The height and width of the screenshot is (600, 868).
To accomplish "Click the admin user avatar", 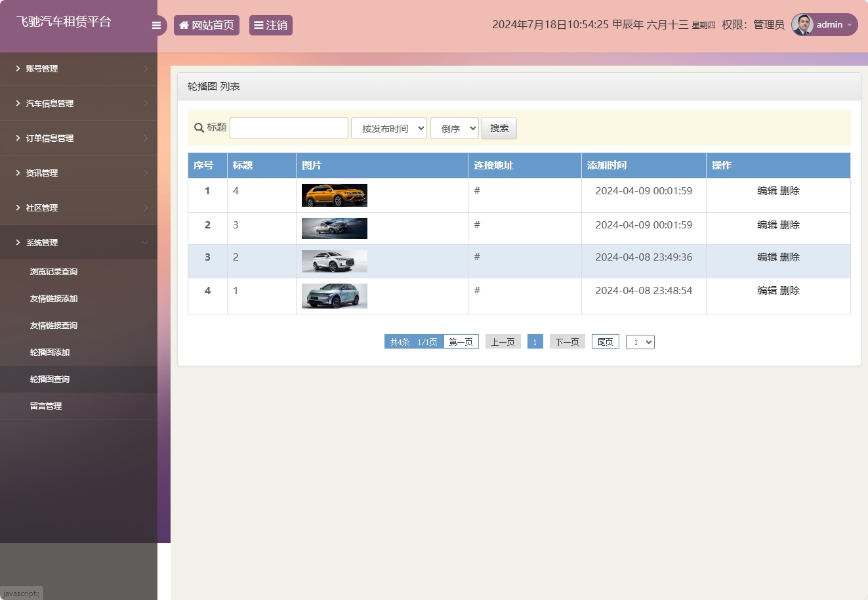I will [x=802, y=25].
